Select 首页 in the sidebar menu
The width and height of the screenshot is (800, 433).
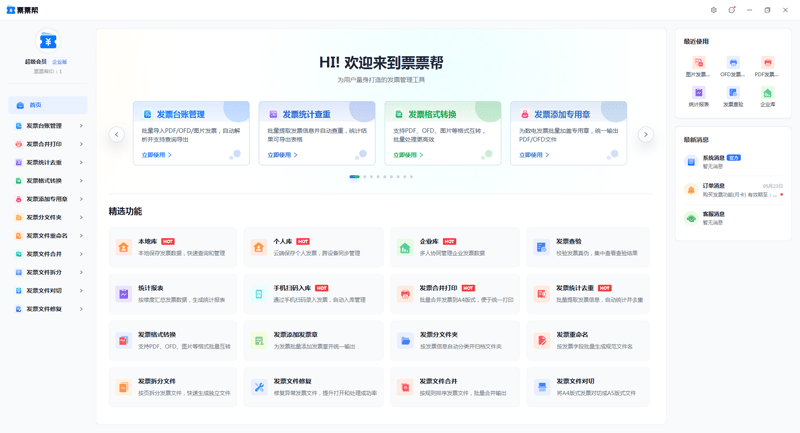pos(48,105)
